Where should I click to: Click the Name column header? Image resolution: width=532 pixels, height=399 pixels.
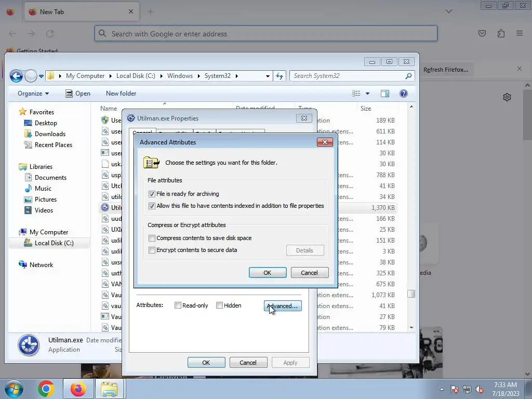(x=109, y=109)
